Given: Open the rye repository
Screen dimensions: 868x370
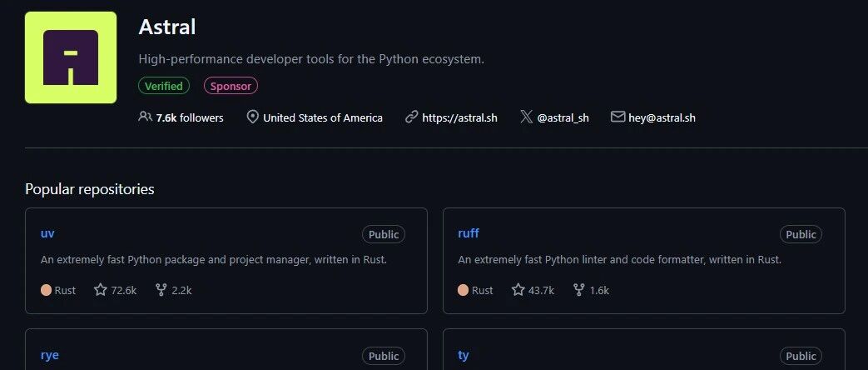Looking at the screenshot, I should click(x=50, y=355).
